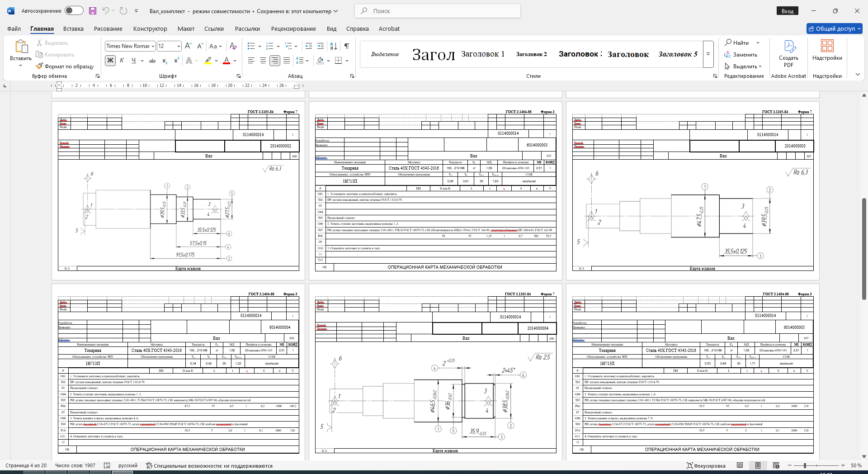Clear all formatting icon
Image resolution: width=868 pixels, height=474 pixels.
[233, 46]
